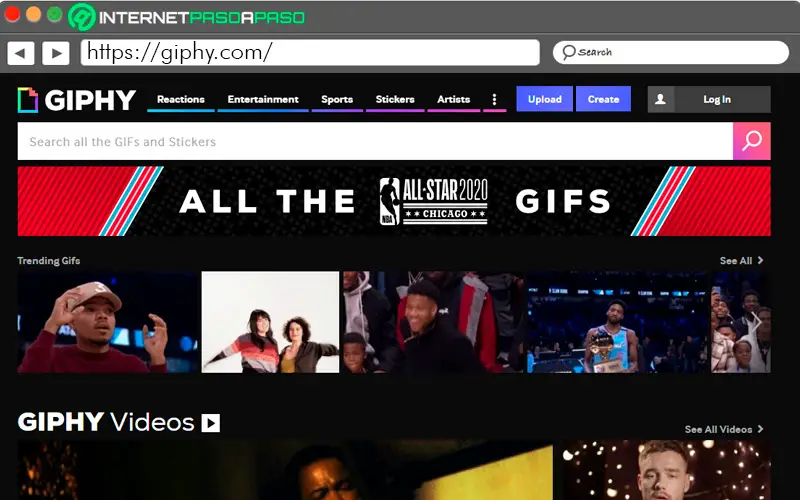Open the large video with the dark yellow background
This screenshot has height=500, width=800.
[x=285, y=470]
